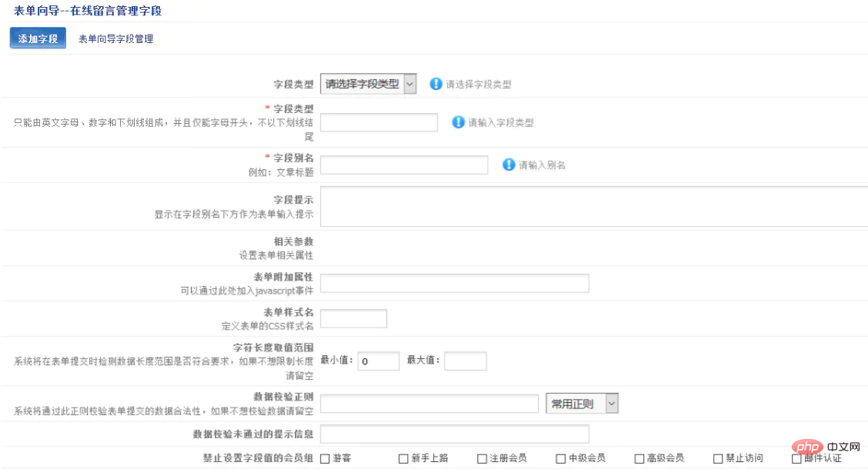Image resolution: width=868 pixels, height=472 pixels.
Task: Click info icon beside 请输入字段类型 hint
Action: pos(458,122)
